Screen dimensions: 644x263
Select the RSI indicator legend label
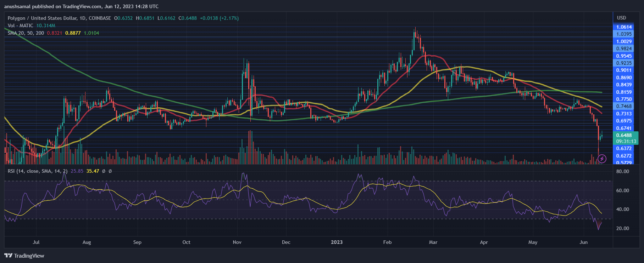pos(38,171)
